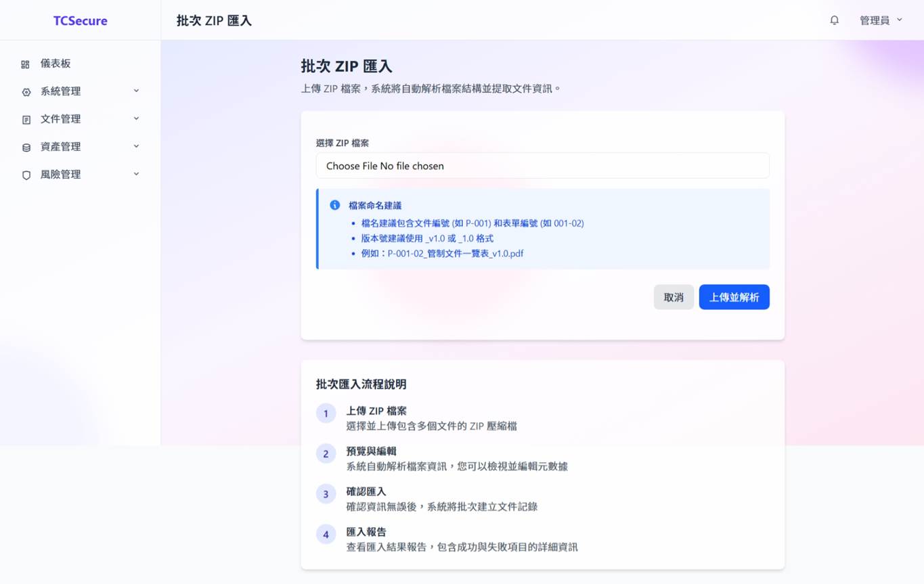Expand the 文件管理 submenu chevron
This screenshot has width=924, height=584.
tap(136, 118)
